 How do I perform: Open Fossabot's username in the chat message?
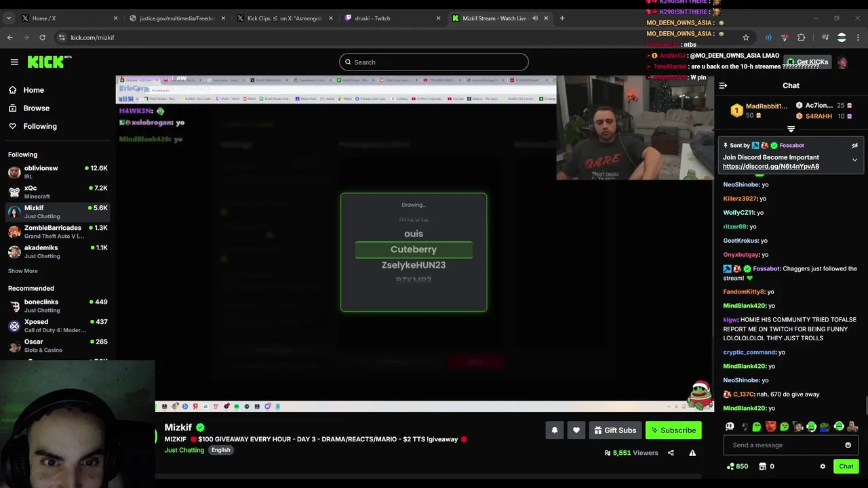(x=766, y=268)
